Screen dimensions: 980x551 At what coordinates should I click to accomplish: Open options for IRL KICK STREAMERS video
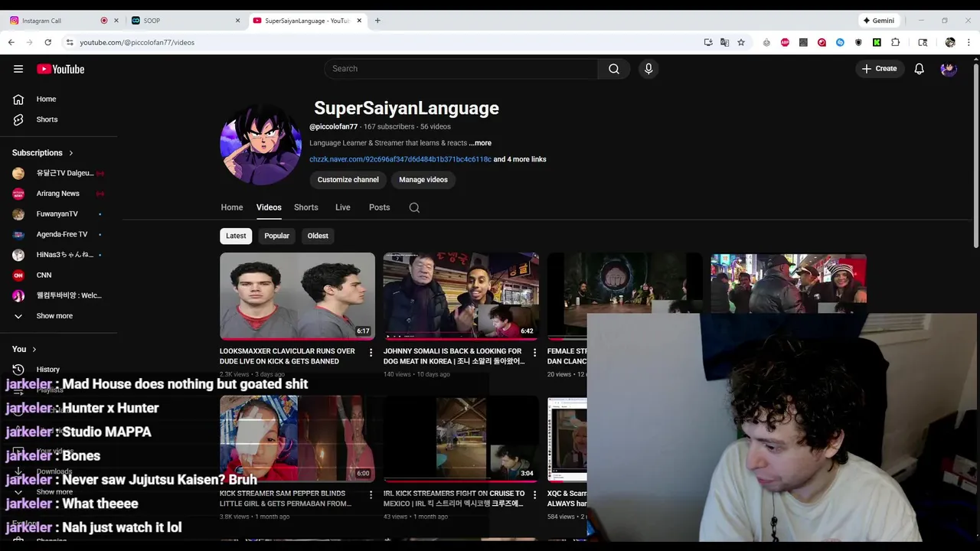tap(534, 495)
